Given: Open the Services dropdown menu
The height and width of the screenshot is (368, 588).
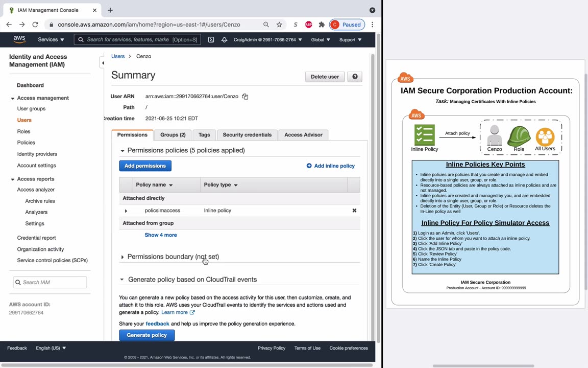Looking at the screenshot, I should point(51,39).
